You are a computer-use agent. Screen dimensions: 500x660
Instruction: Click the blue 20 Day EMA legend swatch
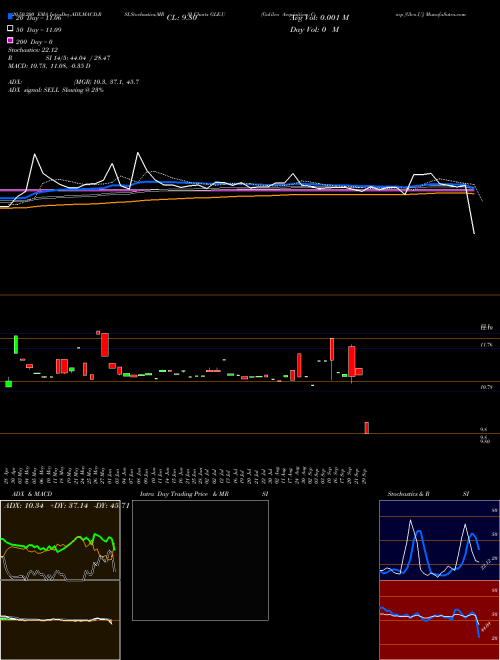pyautogui.click(x=10, y=17)
